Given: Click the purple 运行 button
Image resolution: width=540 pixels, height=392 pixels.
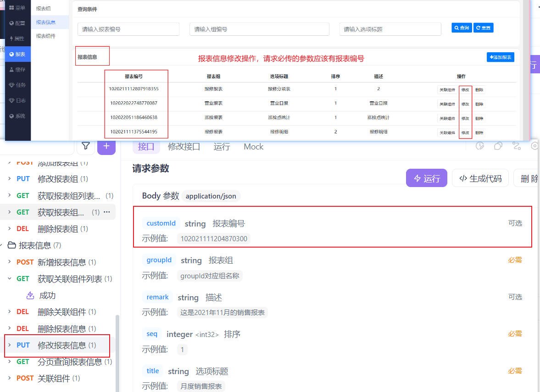Looking at the screenshot, I should tap(426, 178).
